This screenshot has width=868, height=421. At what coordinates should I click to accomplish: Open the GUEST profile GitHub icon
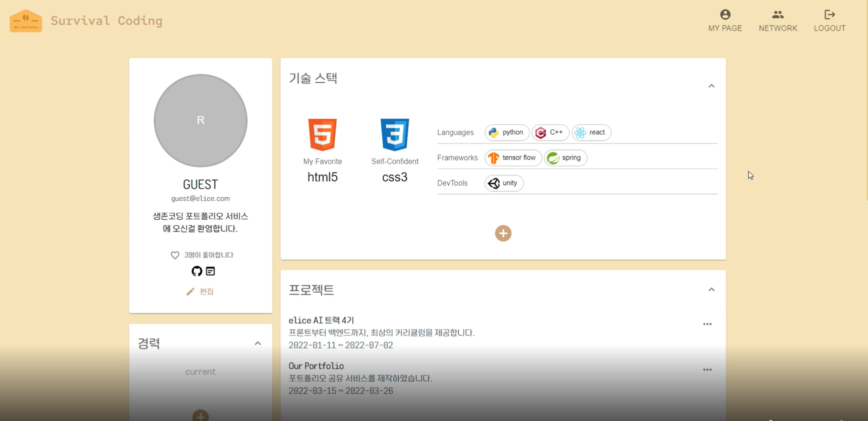196,271
